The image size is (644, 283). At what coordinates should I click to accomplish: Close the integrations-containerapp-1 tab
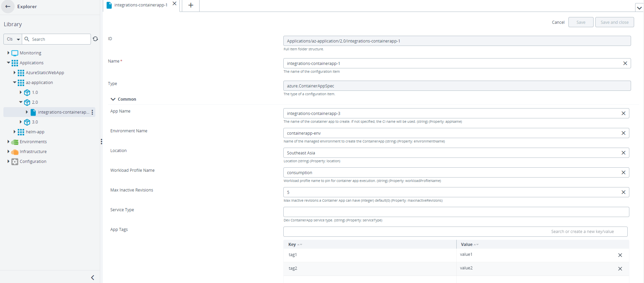[x=174, y=4]
